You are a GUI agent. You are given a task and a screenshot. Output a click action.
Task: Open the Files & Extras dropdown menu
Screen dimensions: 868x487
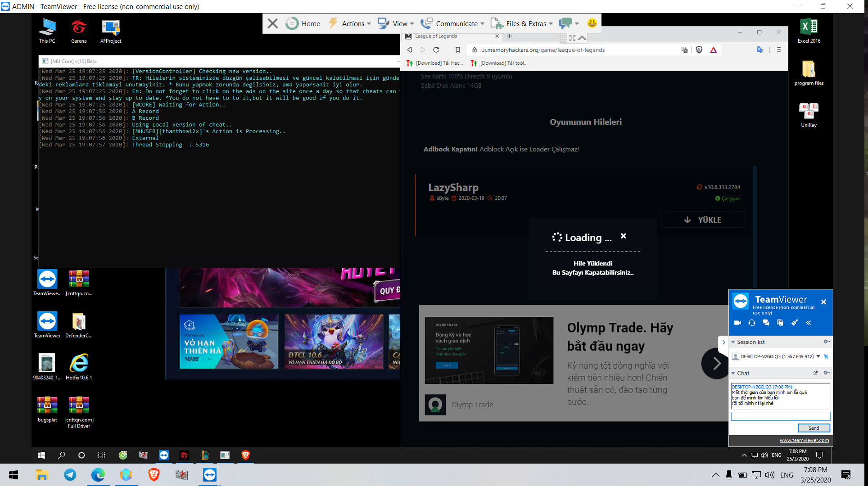(521, 23)
